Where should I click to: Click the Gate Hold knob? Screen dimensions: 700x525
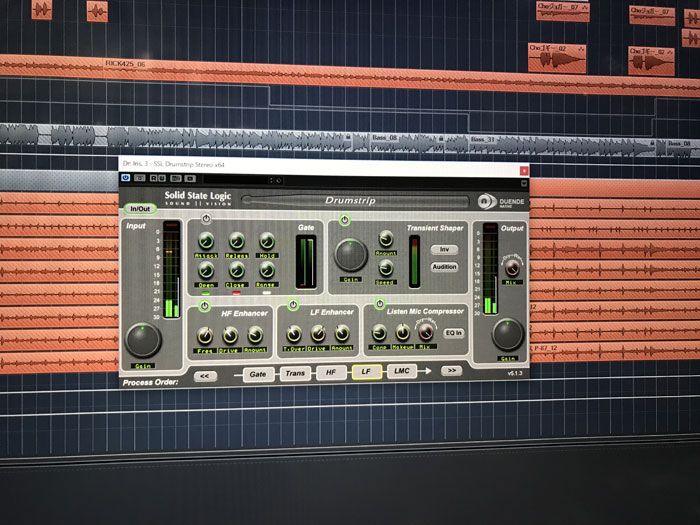pos(267,241)
